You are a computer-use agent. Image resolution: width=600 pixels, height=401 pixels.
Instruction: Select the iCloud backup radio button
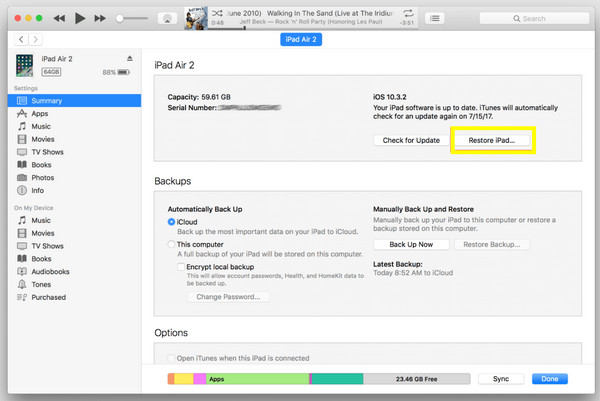171,222
